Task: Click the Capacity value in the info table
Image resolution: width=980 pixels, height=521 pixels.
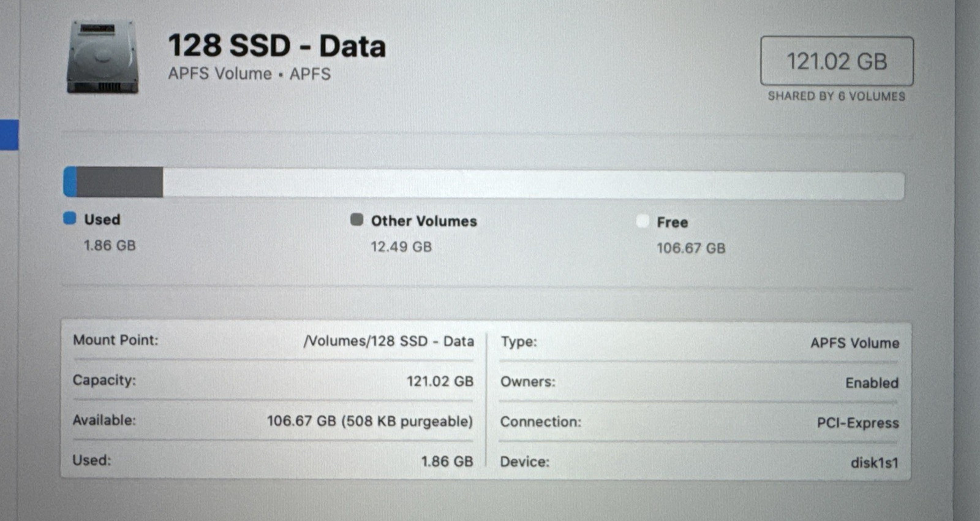Action: point(440,381)
